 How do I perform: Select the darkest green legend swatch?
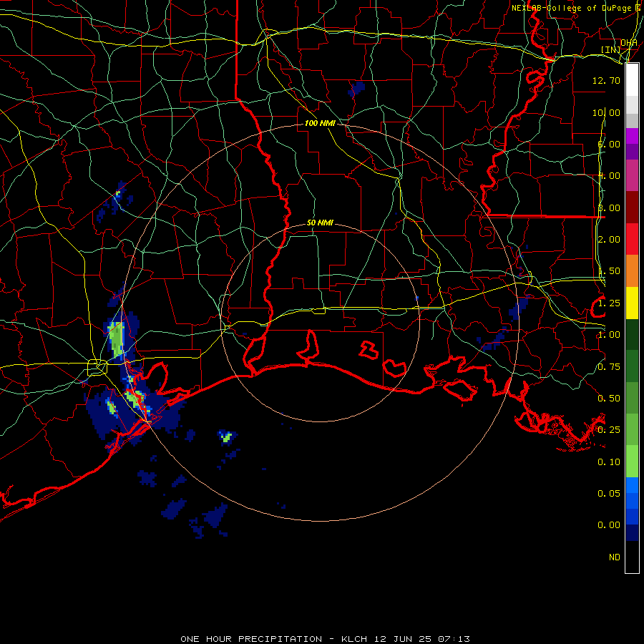click(x=632, y=334)
